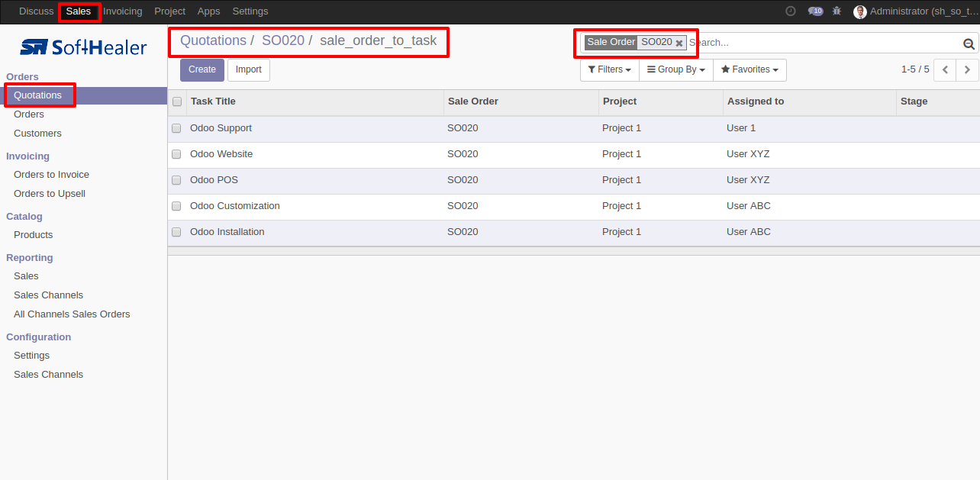Check the Odoo POS row checkbox
Image resolution: width=980 pixels, height=480 pixels.
click(x=176, y=180)
